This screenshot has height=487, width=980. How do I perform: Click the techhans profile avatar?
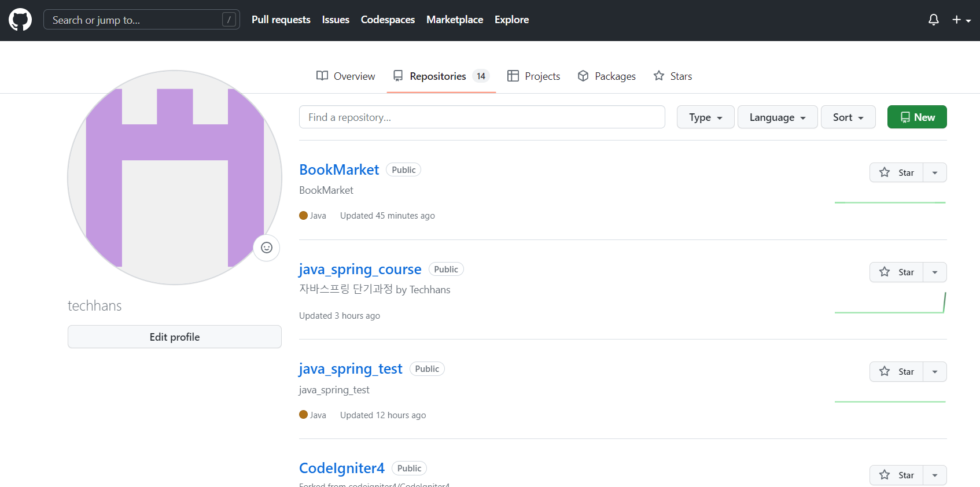(x=175, y=178)
